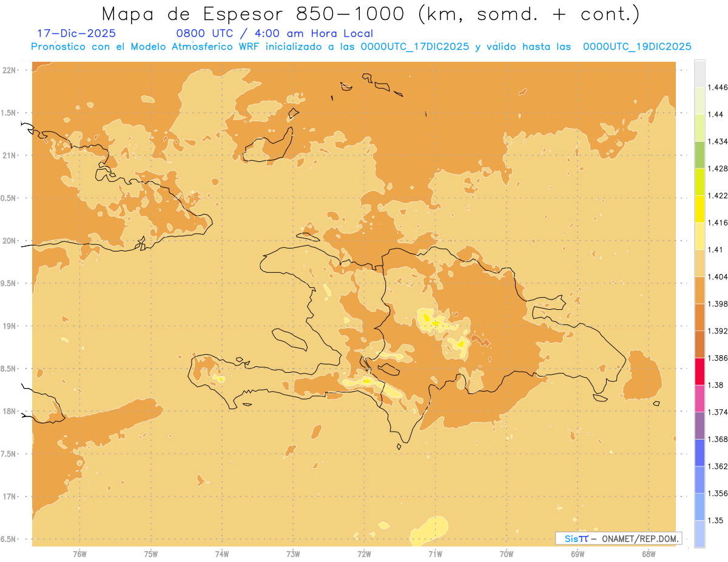Click the legend value 1.44
Screen dimensions: 728x562
[715, 114]
